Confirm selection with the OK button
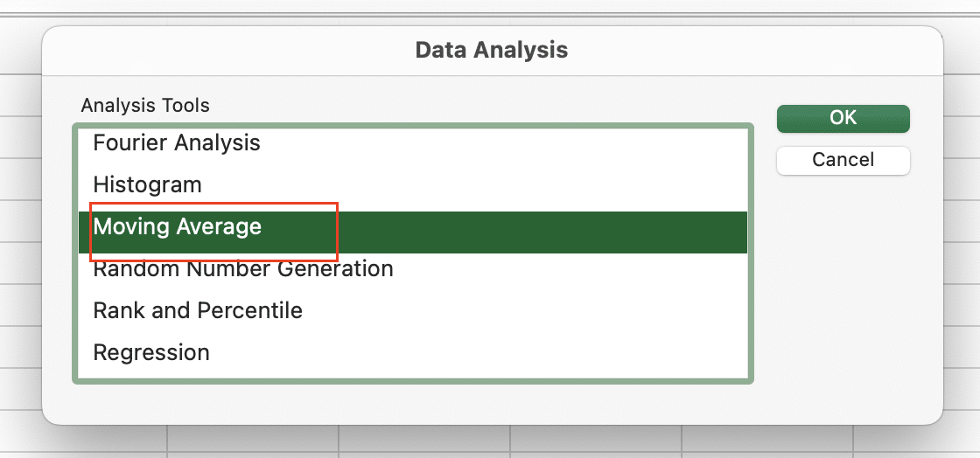980x458 pixels. click(843, 119)
